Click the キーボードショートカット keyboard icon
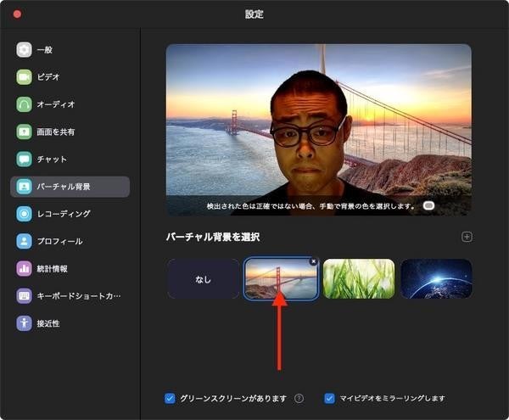This screenshot has height=420, width=509. [x=24, y=296]
